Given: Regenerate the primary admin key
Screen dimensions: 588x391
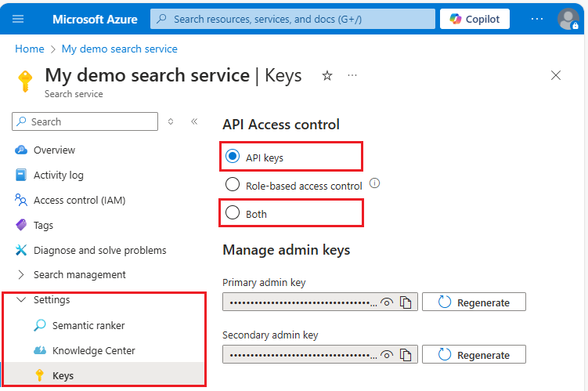Looking at the screenshot, I should point(474,302).
